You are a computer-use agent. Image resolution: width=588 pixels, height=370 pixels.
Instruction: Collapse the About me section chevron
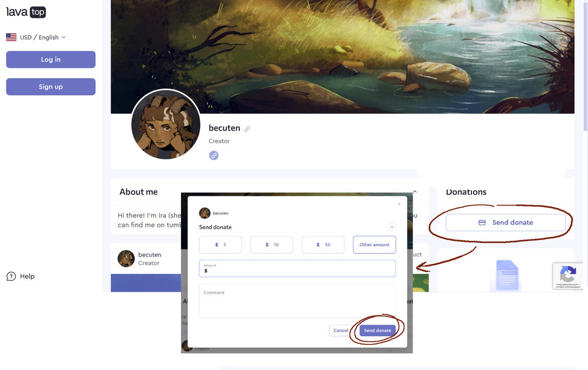tap(415, 192)
